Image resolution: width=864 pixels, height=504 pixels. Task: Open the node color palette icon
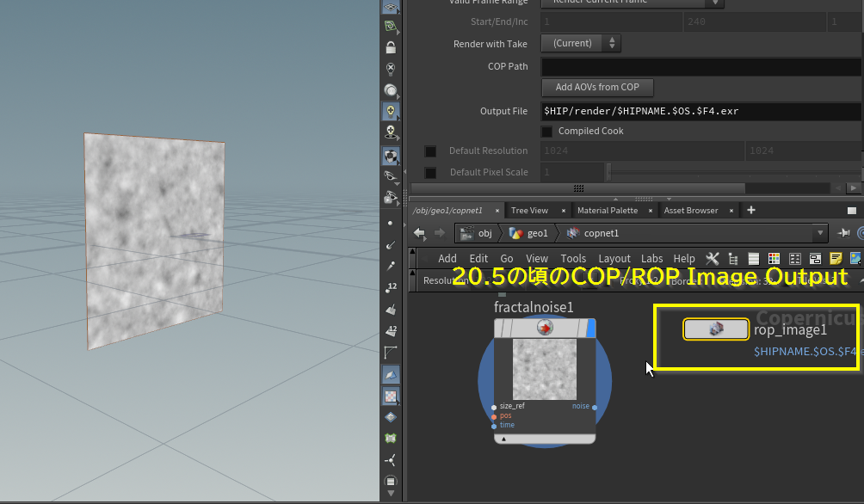774,258
